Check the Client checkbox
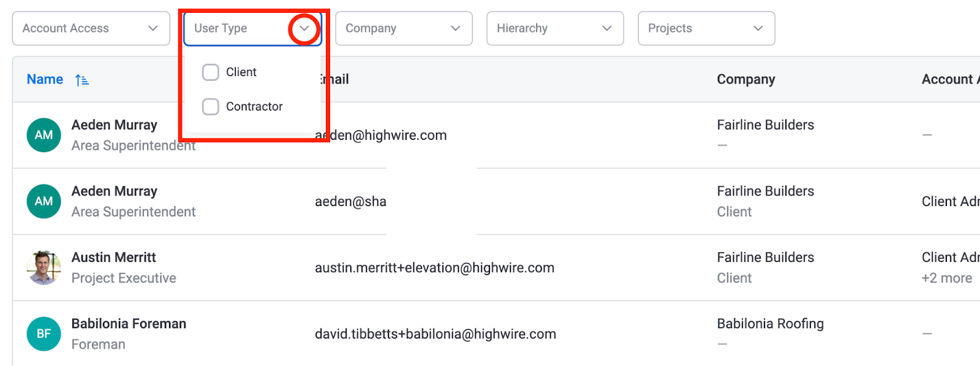This screenshot has width=980, height=366. pyautogui.click(x=210, y=72)
